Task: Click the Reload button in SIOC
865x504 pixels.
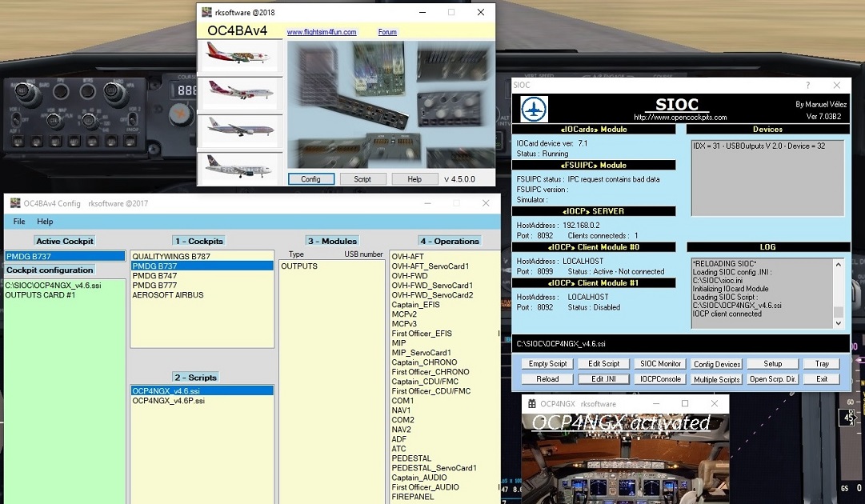Action: tap(547, 379)
